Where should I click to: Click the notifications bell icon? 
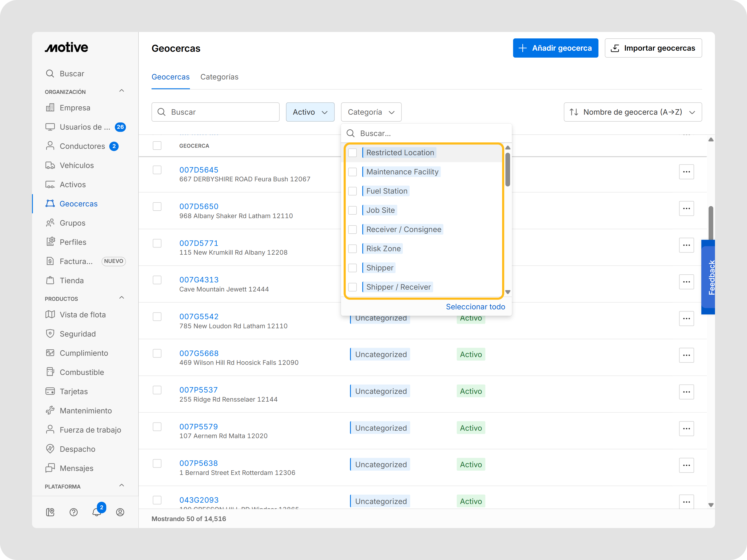(97, 512)
